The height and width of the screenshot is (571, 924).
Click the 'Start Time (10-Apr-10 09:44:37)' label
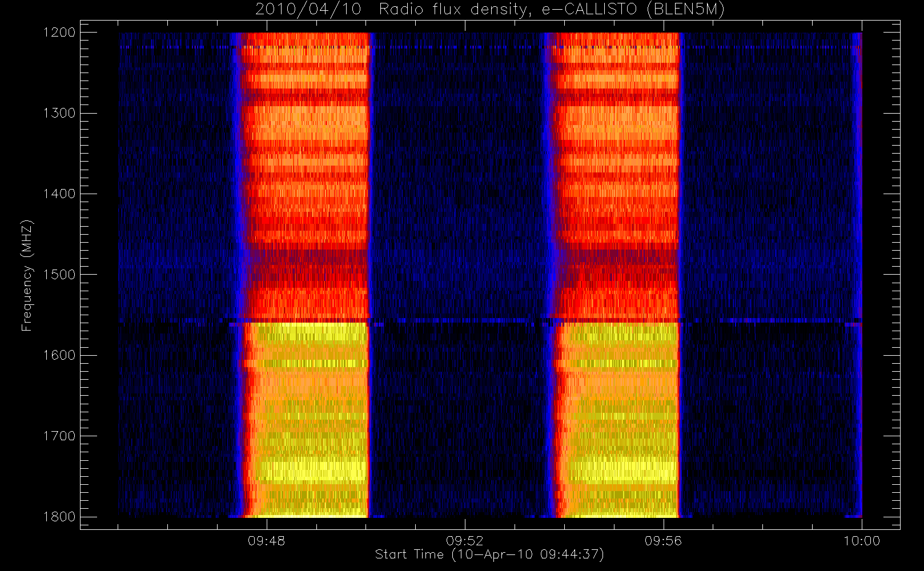pyautogui.click(x=489, y=554)
